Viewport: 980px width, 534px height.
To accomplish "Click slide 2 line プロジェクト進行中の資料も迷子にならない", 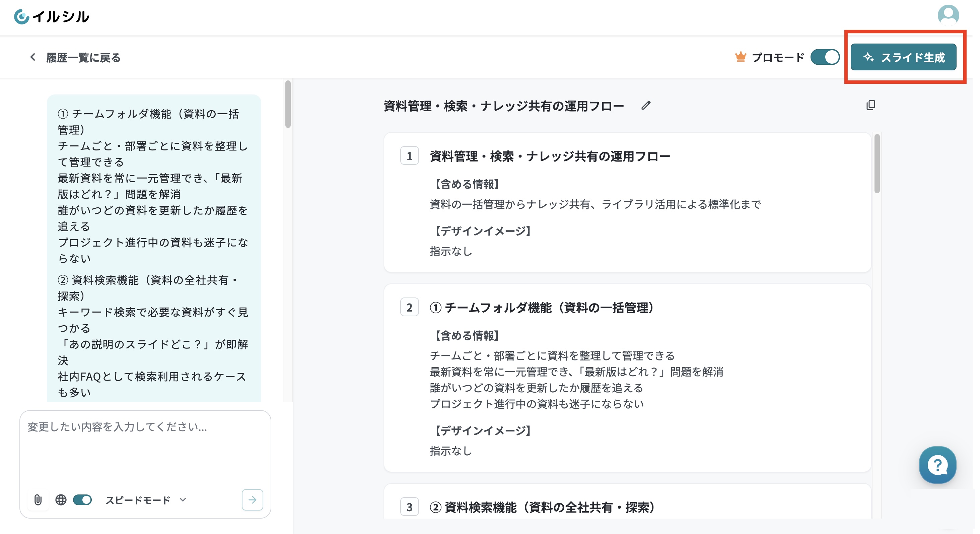I will pyautogui.click(x=537, y=404).
